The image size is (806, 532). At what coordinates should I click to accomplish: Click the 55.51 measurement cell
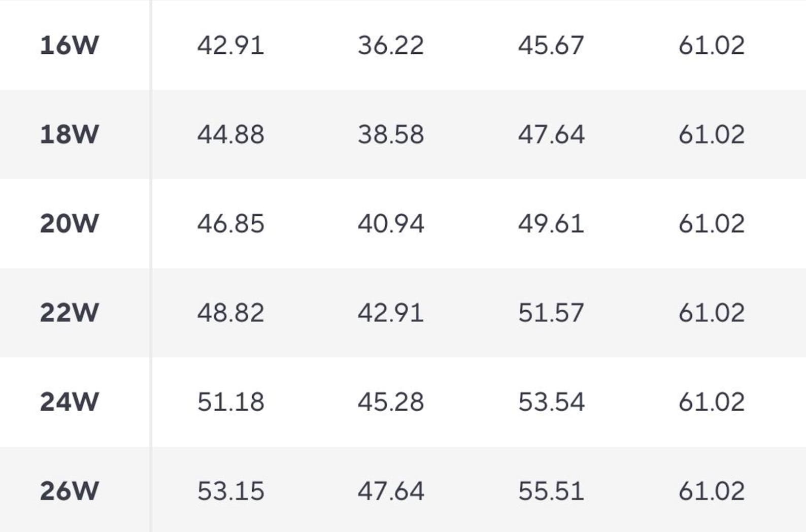(x=551, y=491)
